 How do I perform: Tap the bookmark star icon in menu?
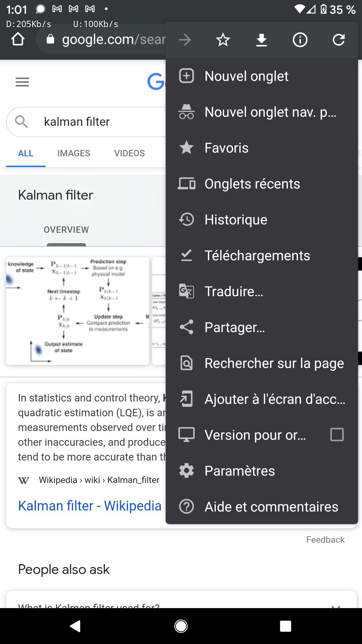(223, 40)
